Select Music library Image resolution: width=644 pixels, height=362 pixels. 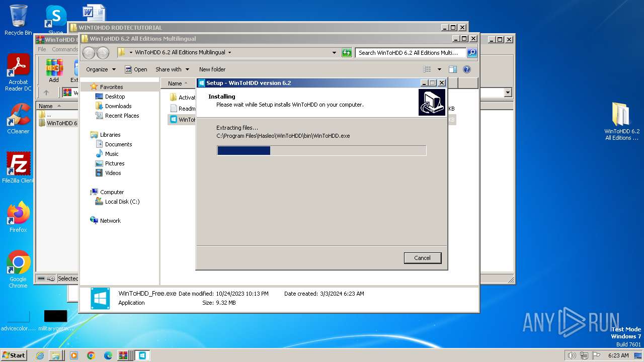112,154
